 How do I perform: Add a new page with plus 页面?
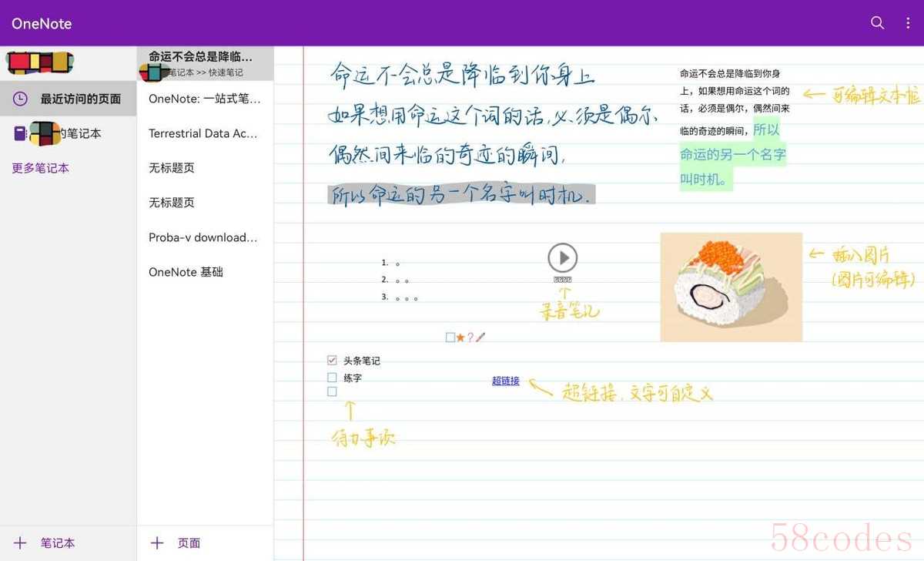(176, 543)
